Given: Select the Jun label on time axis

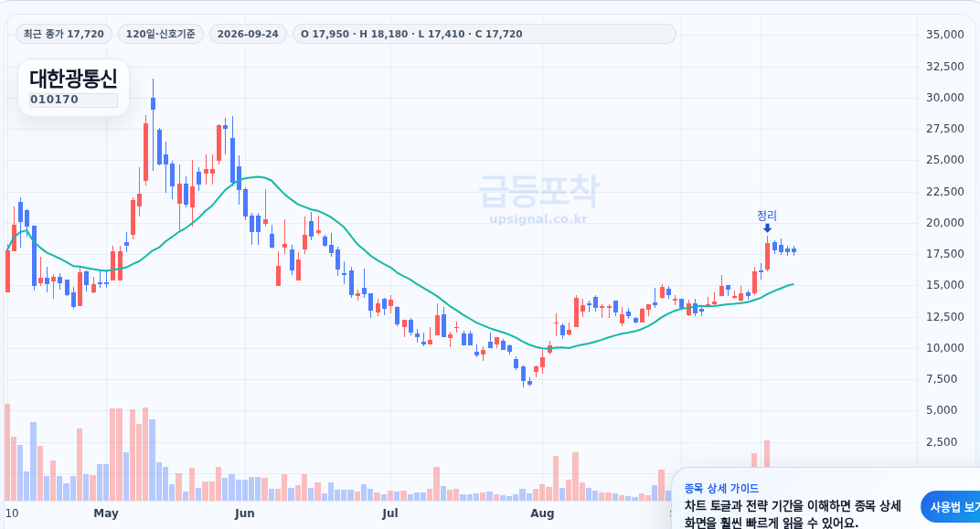Looking at the screenshot, I should pos(244,513).
